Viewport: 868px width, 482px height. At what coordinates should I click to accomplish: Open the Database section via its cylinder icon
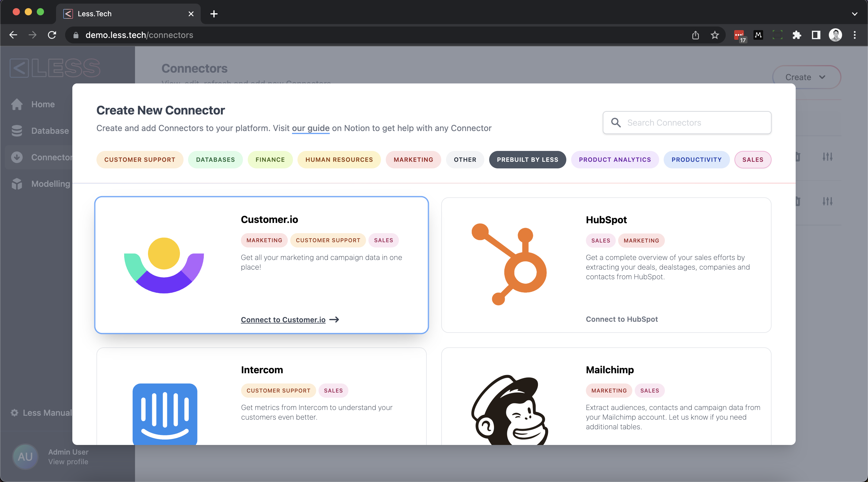point(17,131)
